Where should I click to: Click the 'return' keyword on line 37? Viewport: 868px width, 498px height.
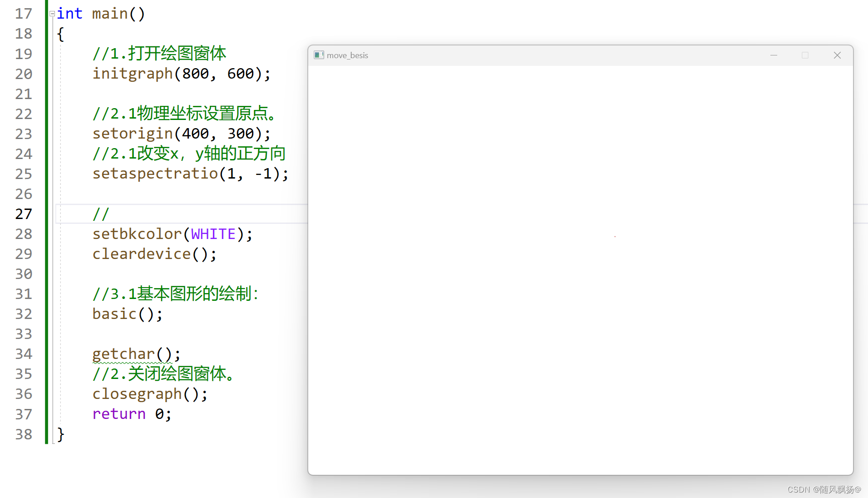coord(119,414)
